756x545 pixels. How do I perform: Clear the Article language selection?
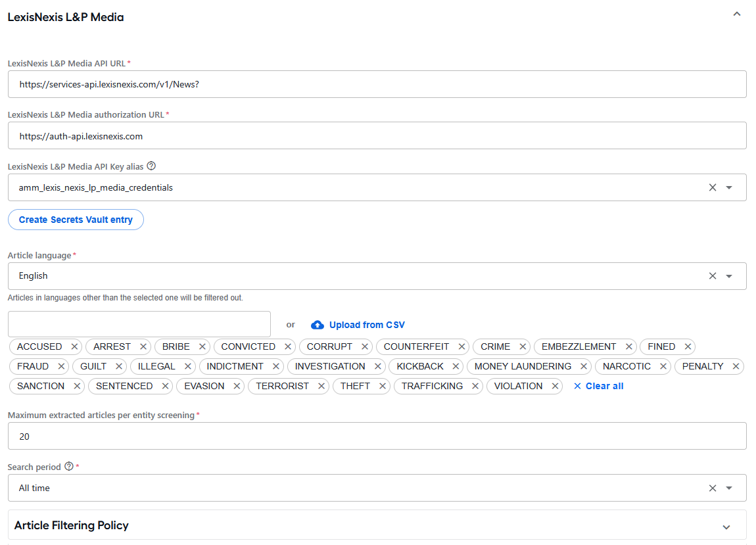click(713, 276)
